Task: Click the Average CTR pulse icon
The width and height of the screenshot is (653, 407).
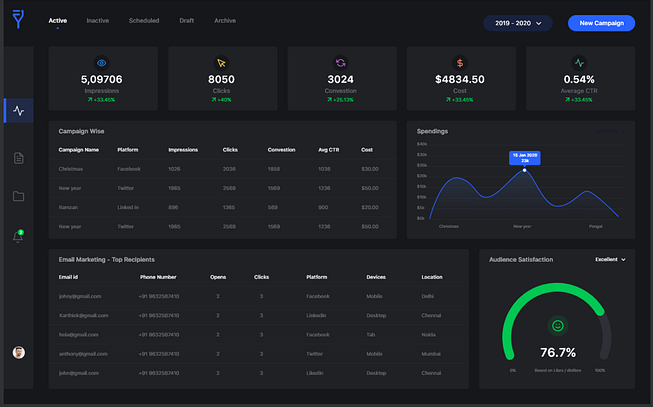Action: (x=578, y=62)
